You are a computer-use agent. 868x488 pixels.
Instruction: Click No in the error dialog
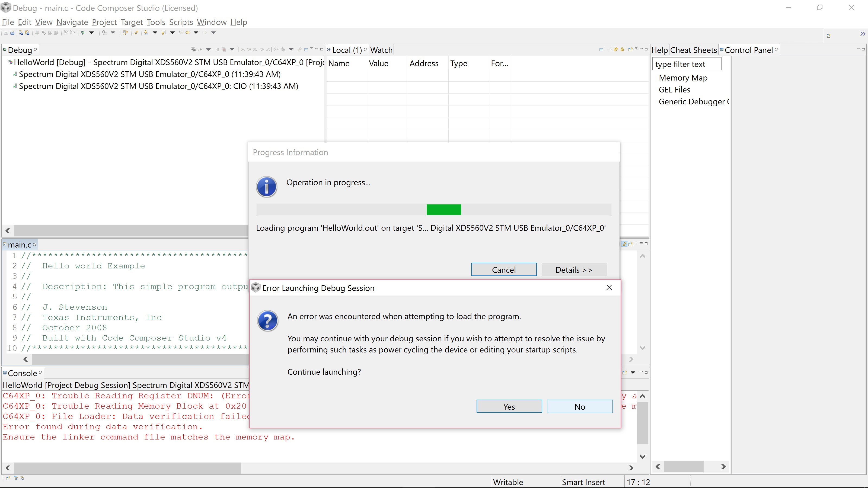tap(580, 406)
